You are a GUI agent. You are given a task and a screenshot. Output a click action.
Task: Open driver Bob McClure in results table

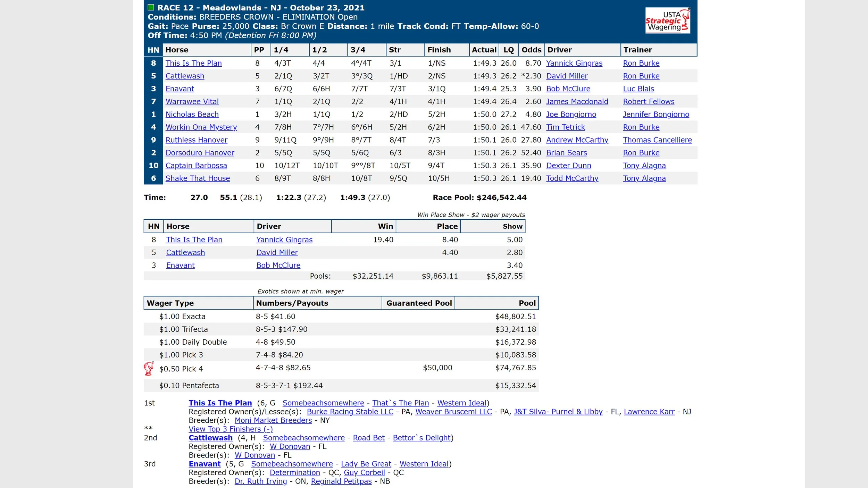tap(568, 89)
